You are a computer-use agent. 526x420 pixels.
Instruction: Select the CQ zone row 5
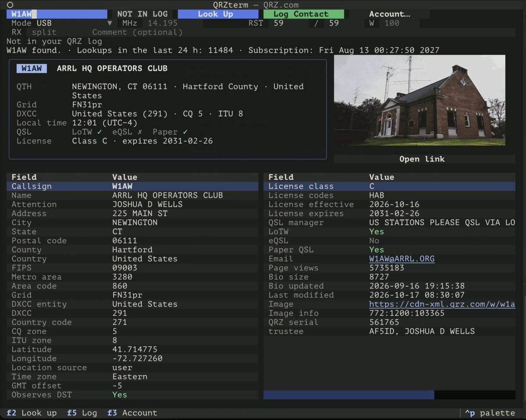(132, 331)
